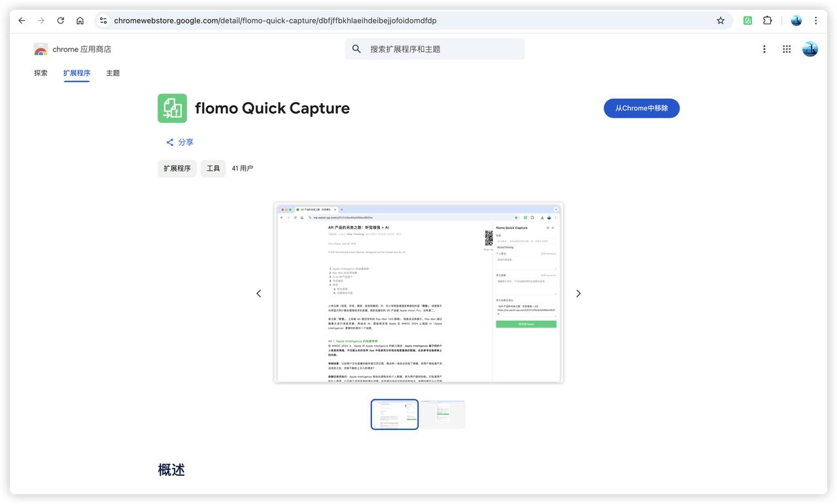
Task: Select the second screenshot thumbnail
Action: pyautogui.click(x=443, y=414)
